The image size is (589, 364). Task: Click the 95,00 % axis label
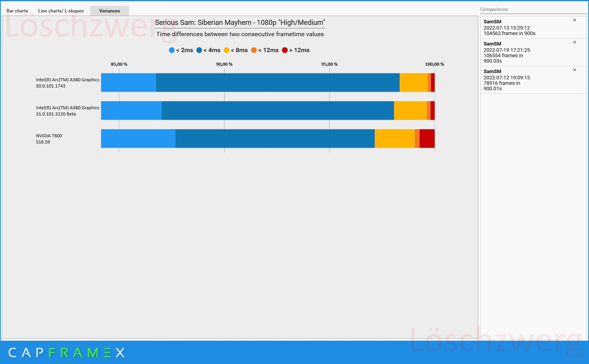click(329, 64)
